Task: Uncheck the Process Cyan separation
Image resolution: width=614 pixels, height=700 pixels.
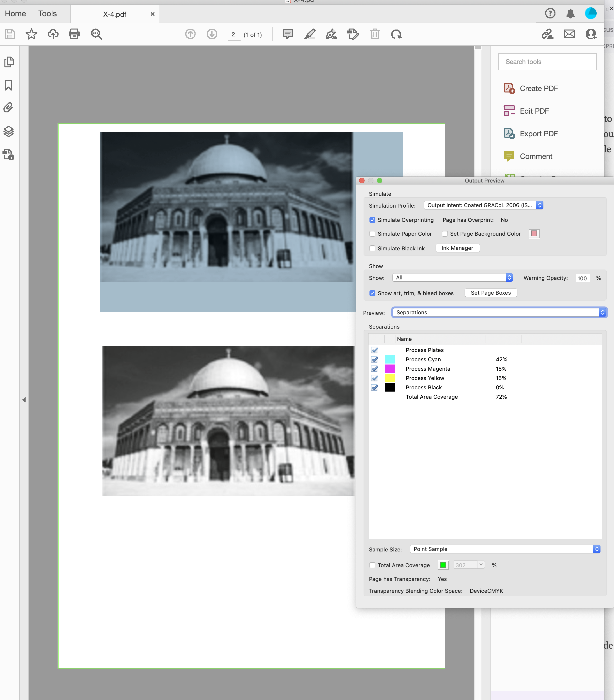Action: coord(374,359)
